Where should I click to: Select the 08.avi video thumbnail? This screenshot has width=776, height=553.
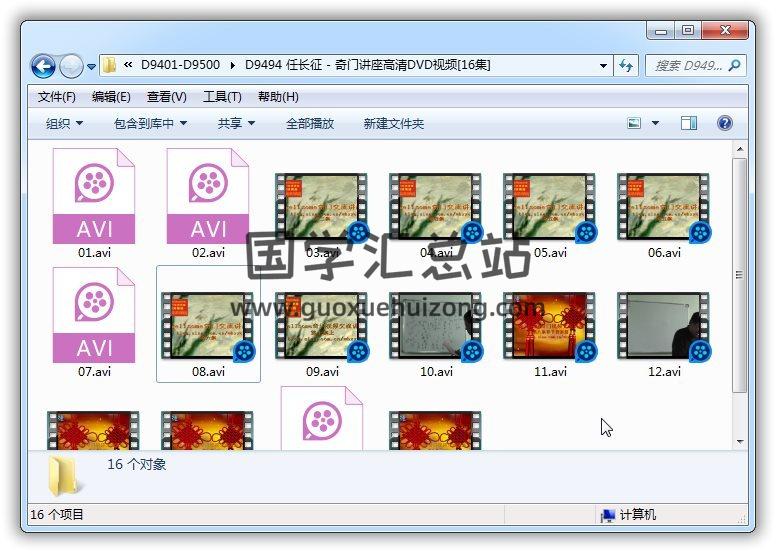208,326
